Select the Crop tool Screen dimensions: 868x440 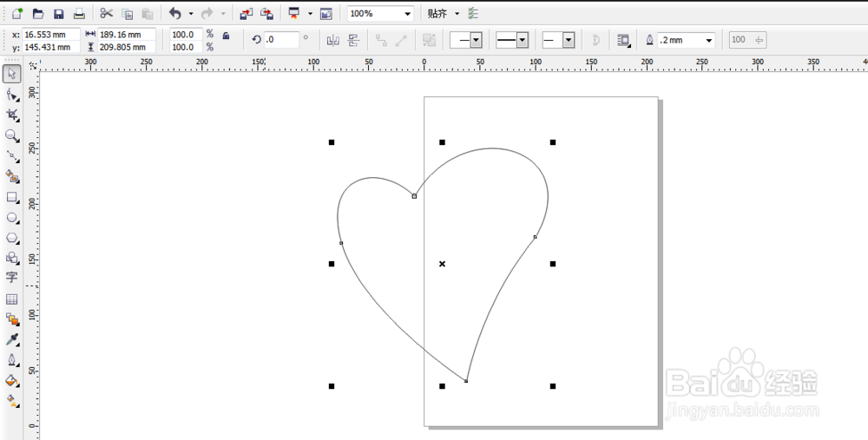pyautogui.click(x=12, y=115)
